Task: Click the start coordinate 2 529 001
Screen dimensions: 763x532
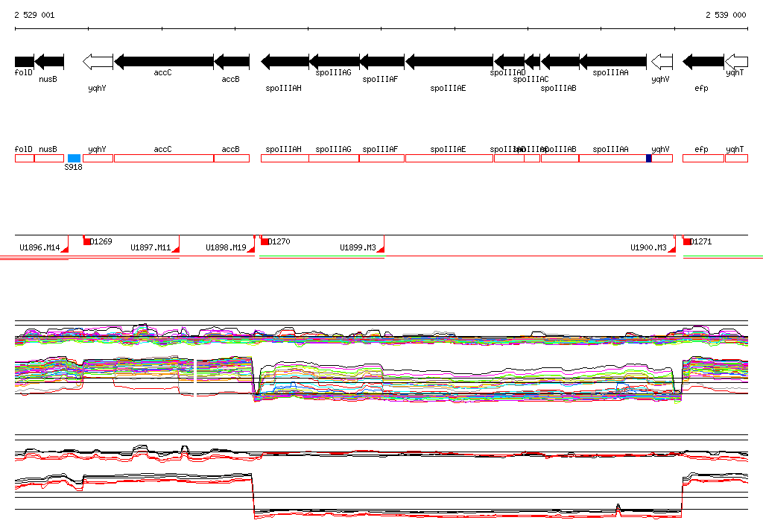Action: (x=34, y=15)
